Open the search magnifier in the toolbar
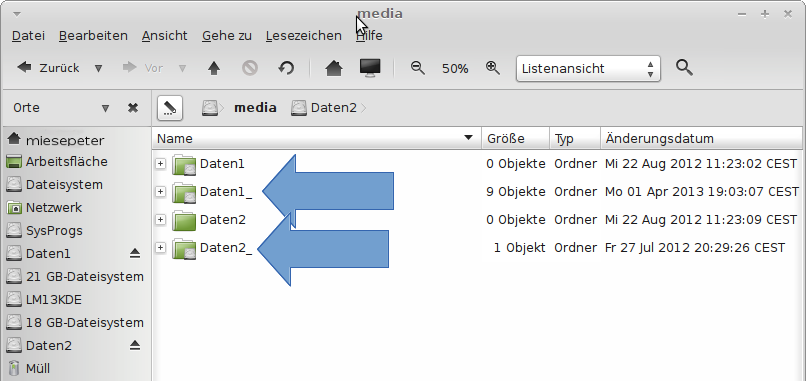Viewport: 806px width, 381px height. click(x=684, y=67)
